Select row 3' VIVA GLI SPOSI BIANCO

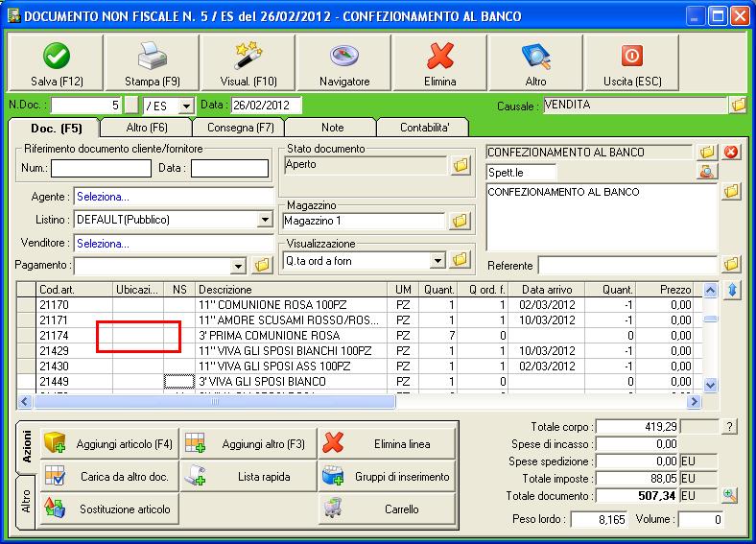click(359, 382)
